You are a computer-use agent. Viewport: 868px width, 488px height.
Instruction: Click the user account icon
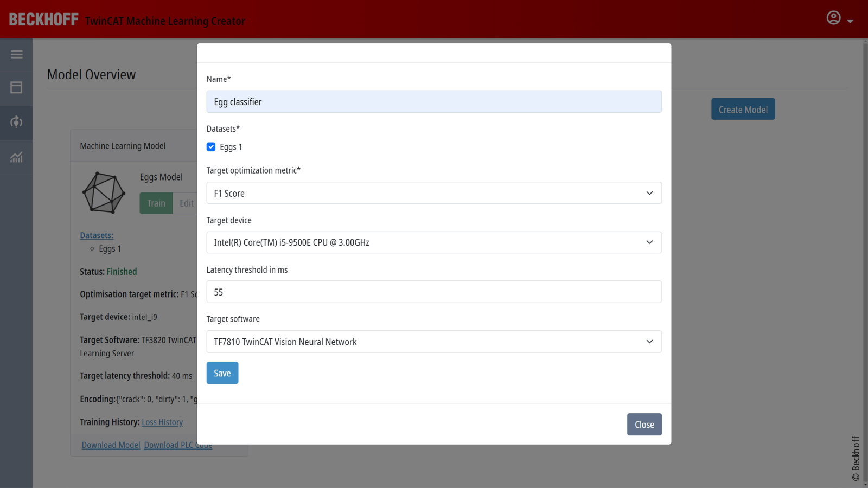click(833, 18)
